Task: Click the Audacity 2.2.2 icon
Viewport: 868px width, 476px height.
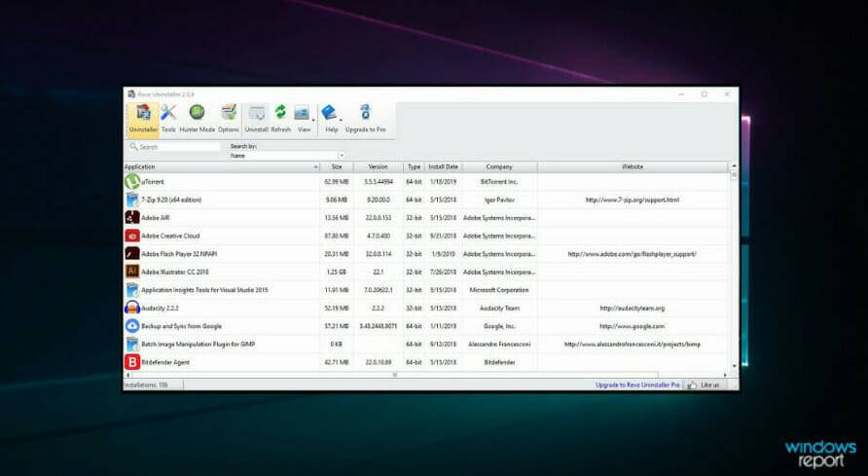Action: tap(132, 308)
